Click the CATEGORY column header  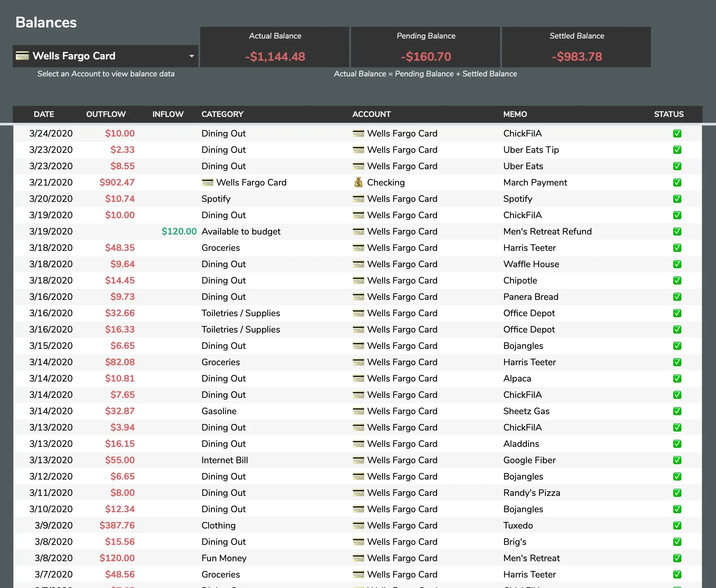pyautogui.click(x=222, y=114)
